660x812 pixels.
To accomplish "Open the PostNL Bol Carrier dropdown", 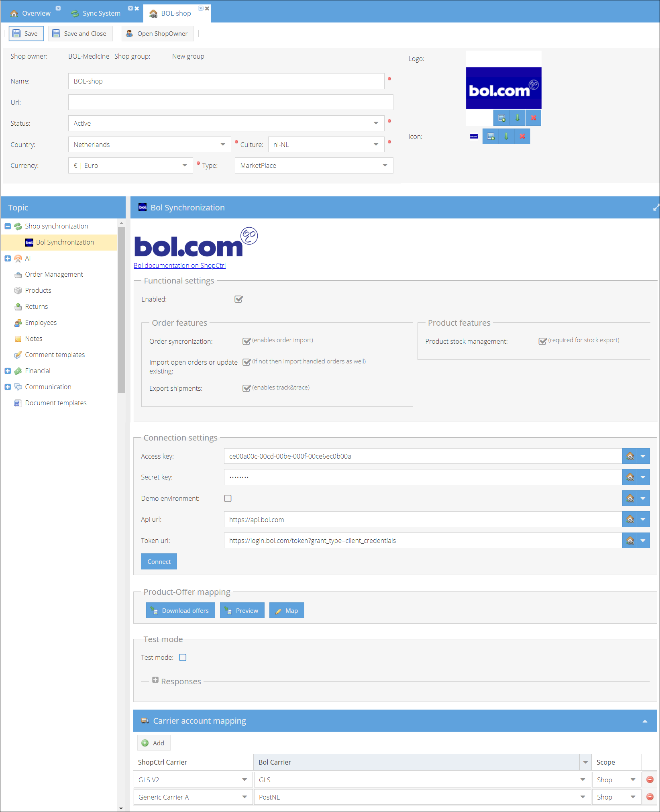I will pos(582,797).
